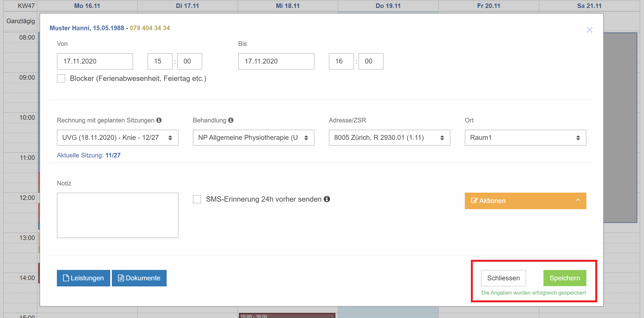644x318 pixels.
Task: Open Leistungen for this appointment
Action: point(83,278)
